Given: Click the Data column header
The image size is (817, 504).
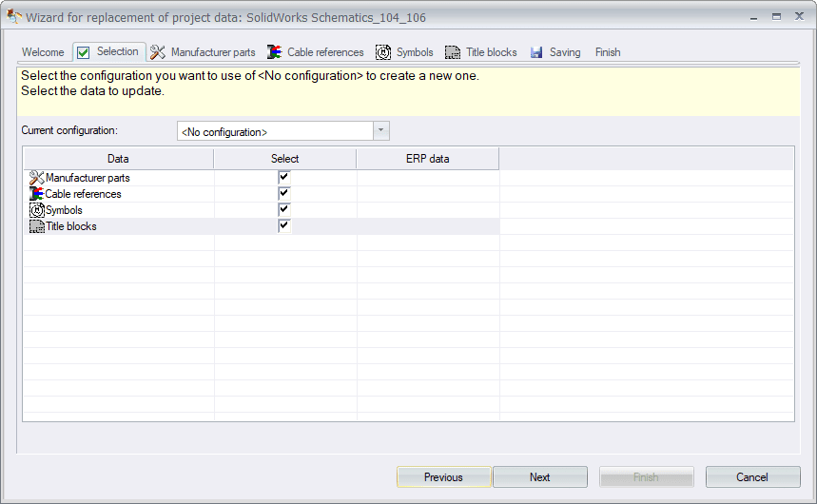Looking at the screenshot, I should click(x=118, y=159).
